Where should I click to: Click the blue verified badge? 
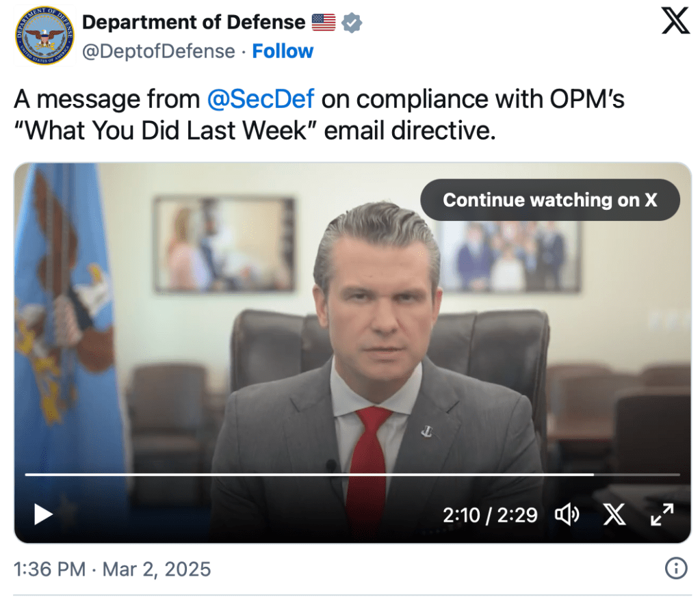tap(352, 23)
